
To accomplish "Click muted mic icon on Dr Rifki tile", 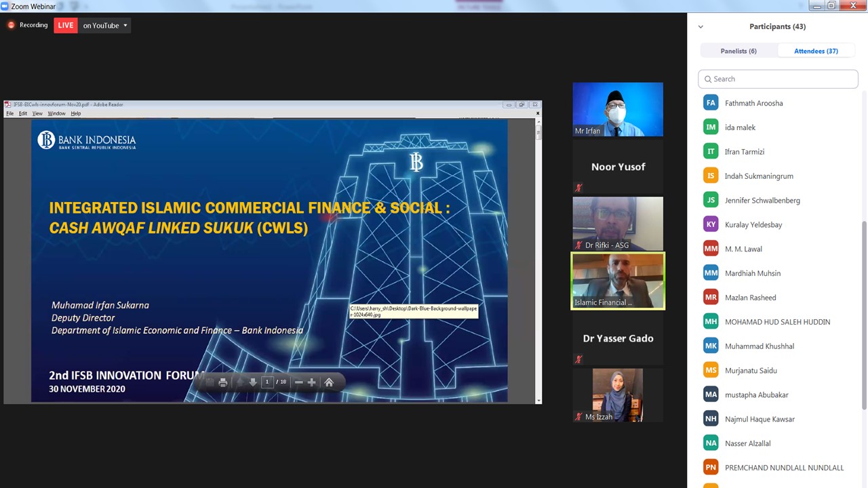I will click(x=578, y=245).
